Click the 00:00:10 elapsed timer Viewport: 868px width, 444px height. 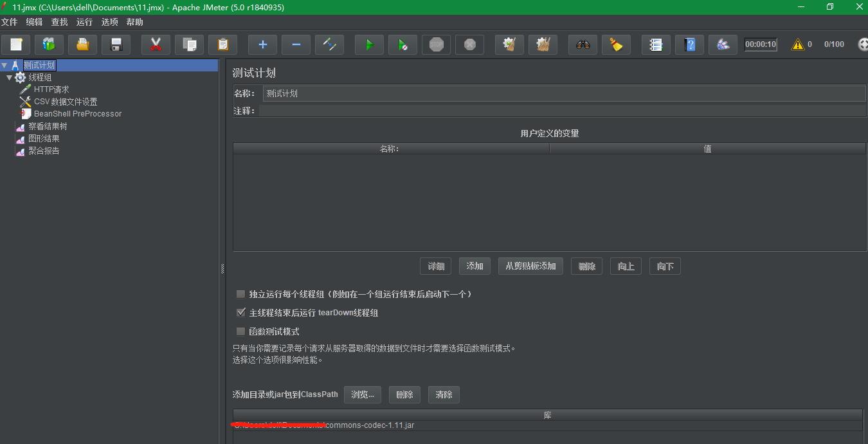(x=761, y=44)
